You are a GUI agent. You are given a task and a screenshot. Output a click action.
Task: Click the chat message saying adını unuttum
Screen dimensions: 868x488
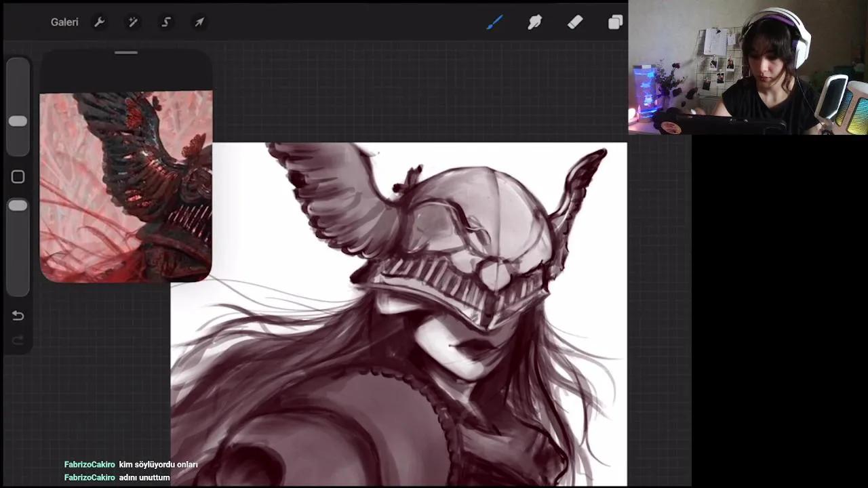pyautogui.click(x=144, y=477)
